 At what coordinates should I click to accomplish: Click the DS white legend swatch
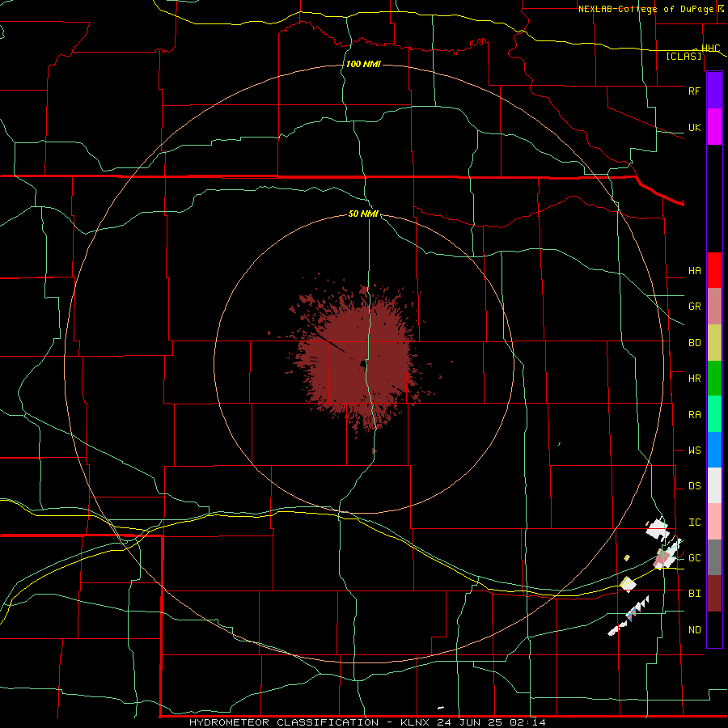[x=714, y=485]
